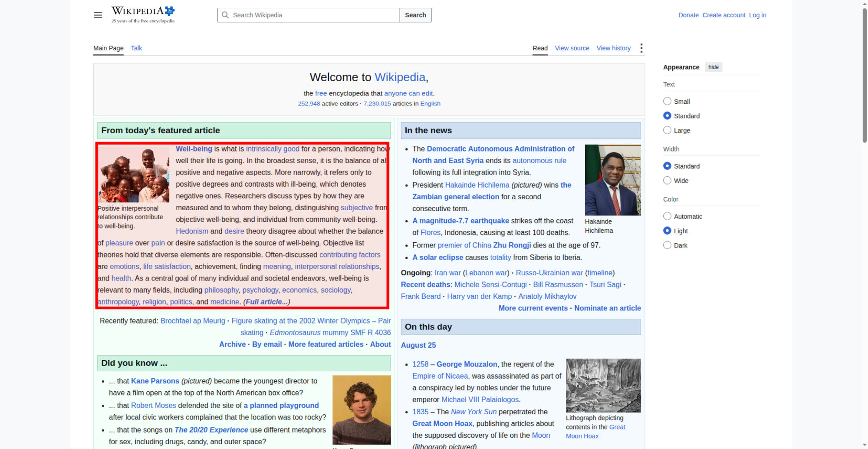Choose the Light color option
Image resolution: width=868 pixels, height=449 pixels.
click(x=667, y=231)
